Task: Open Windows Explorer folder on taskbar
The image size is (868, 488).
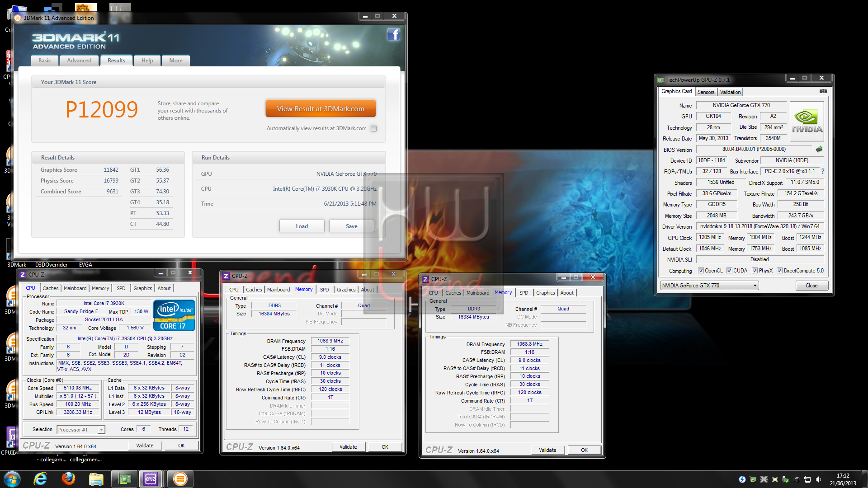Action: [x=96, y=479]
